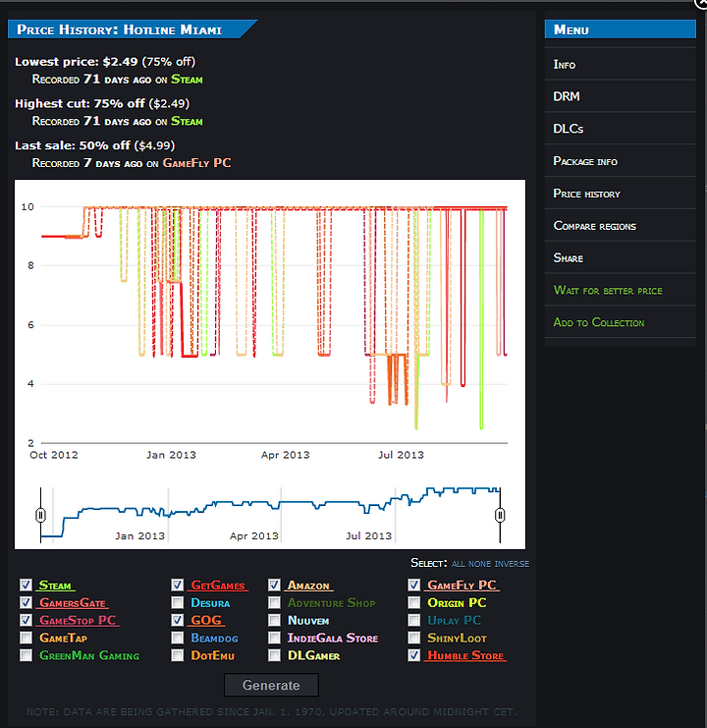Enable the ShinyLoot checkbox
The width and height of the screenshot is (707, 728).
tap(413, 638)
